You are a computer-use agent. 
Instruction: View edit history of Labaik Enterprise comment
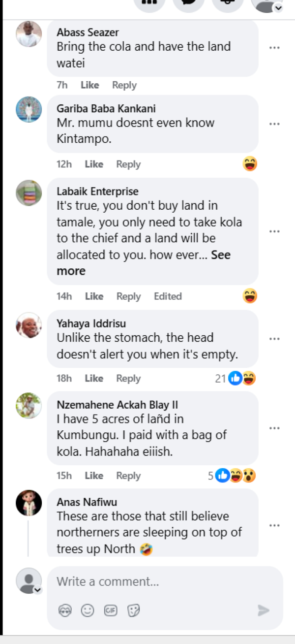pos(168,296)
